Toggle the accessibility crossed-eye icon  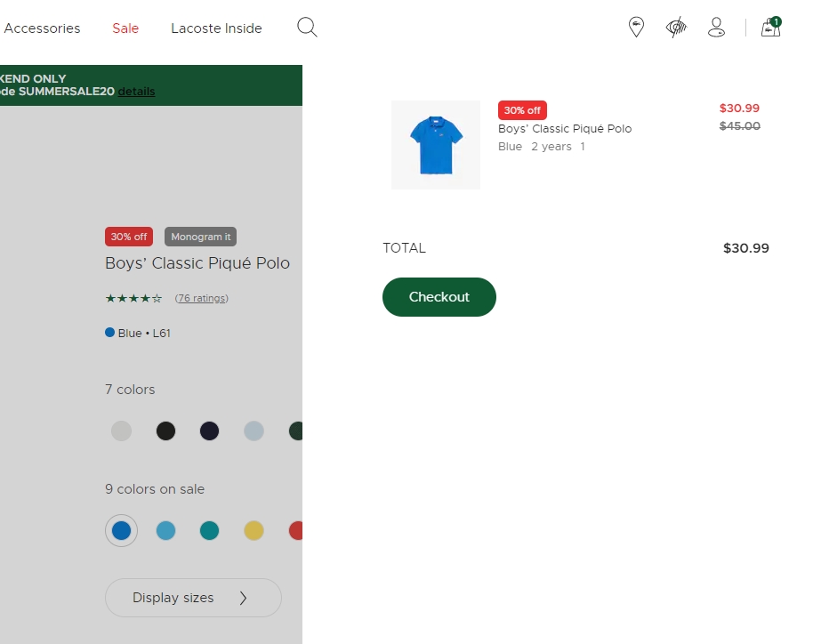(x=676, y=27)
